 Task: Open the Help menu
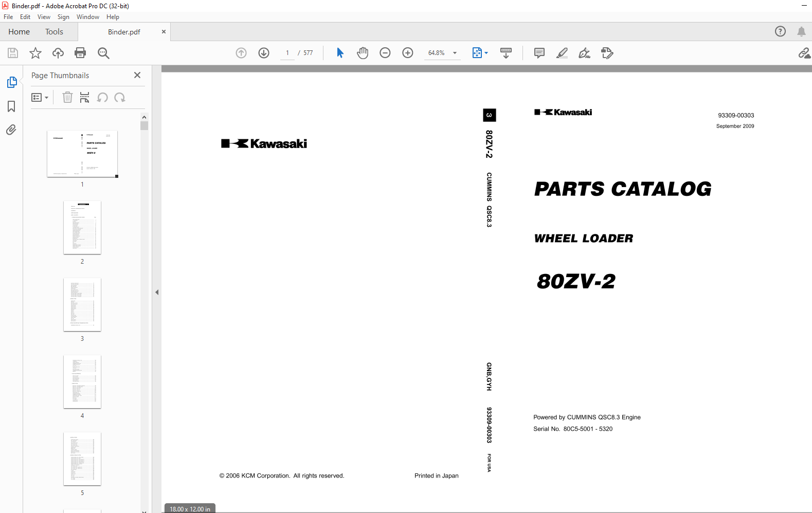pos(113,17)
